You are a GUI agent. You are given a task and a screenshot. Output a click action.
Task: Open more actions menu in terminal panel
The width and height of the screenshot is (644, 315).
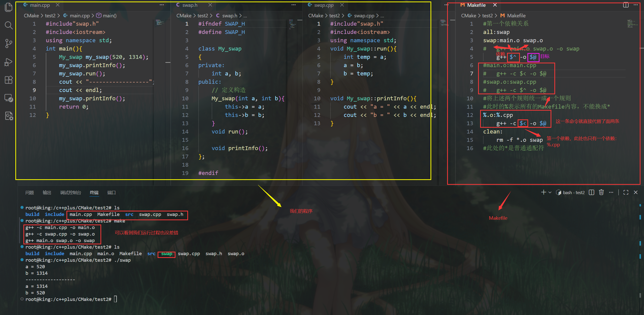pos(611,192)
